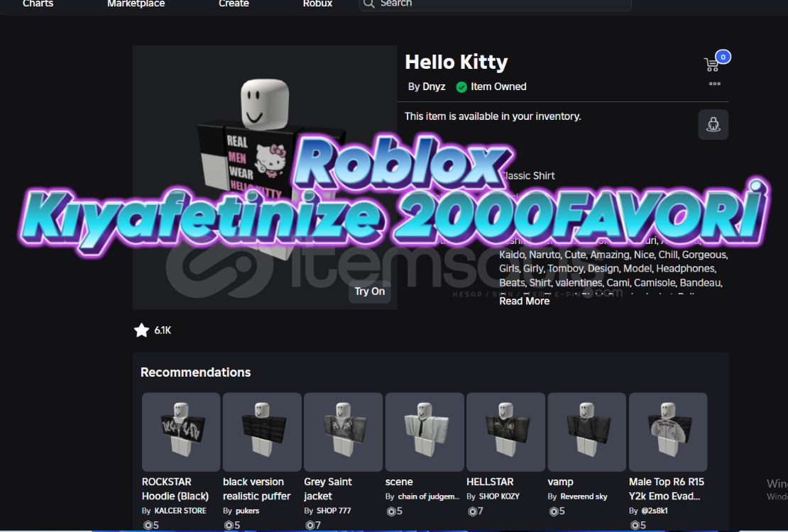Visit SHOP 777 creator link
This screenshot has width=788, height=532.
(334, 511)
